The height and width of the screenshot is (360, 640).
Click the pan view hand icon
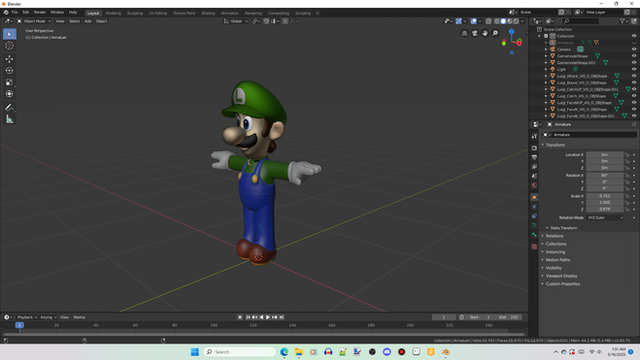pos(485,33)
